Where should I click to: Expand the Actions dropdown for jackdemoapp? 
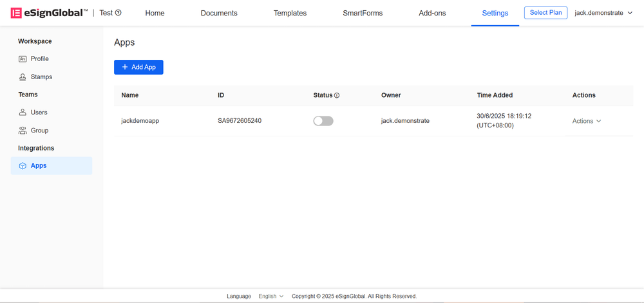[x=587, y=121]
